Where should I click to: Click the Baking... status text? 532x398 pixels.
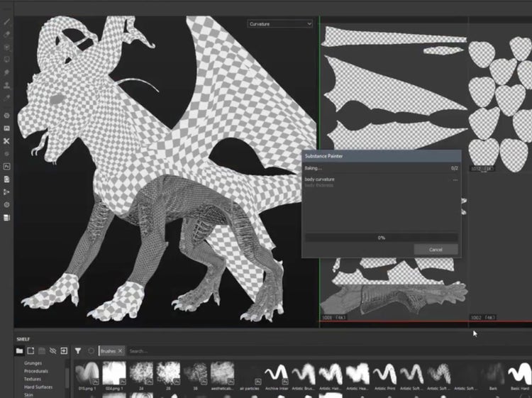[313, 168]
